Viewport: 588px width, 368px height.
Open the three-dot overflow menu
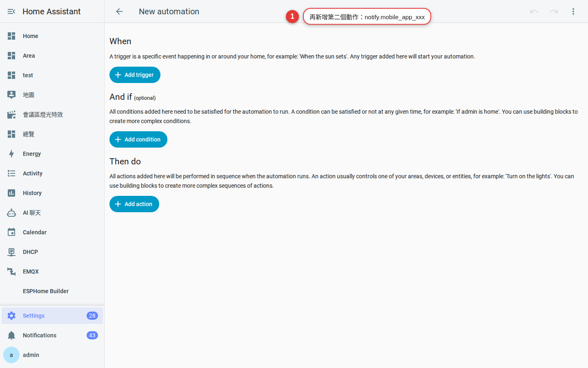coord(573,11)
